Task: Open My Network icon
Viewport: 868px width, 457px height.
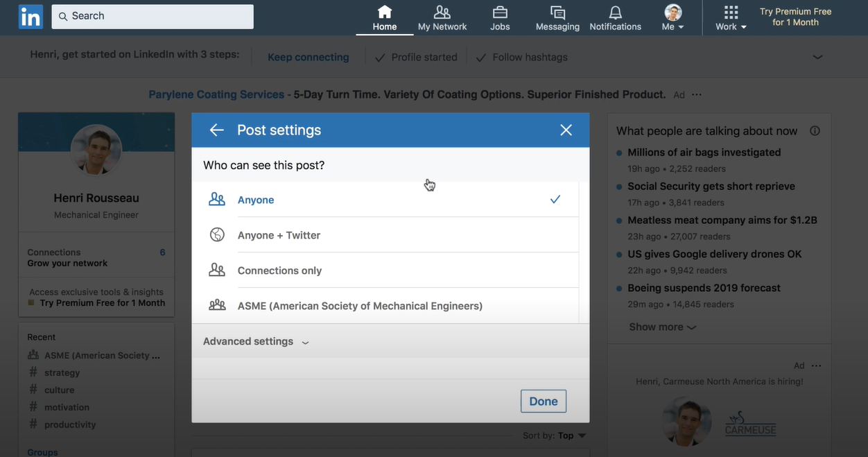Action: pyautogui.click(x=442, y=12)
